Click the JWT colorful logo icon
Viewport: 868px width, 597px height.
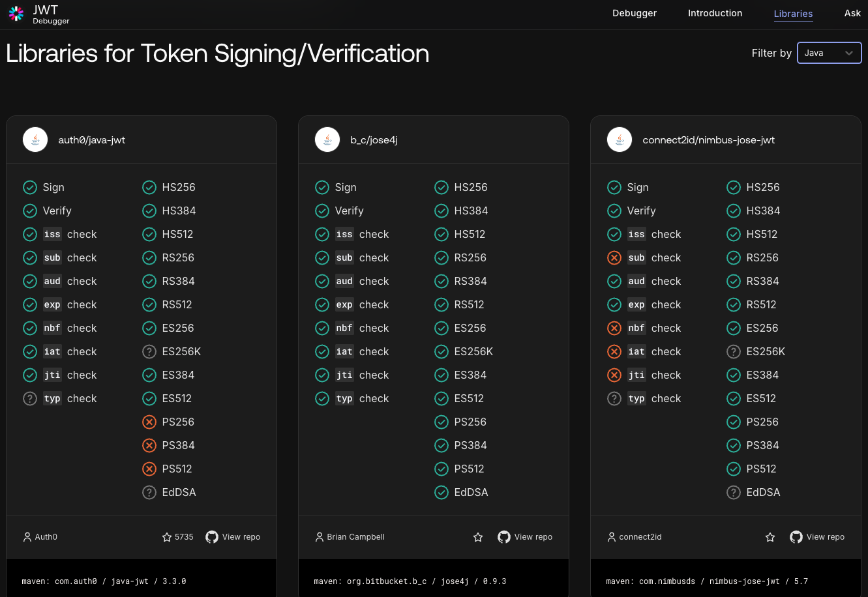pyautogui.click(x=16, y=14)
